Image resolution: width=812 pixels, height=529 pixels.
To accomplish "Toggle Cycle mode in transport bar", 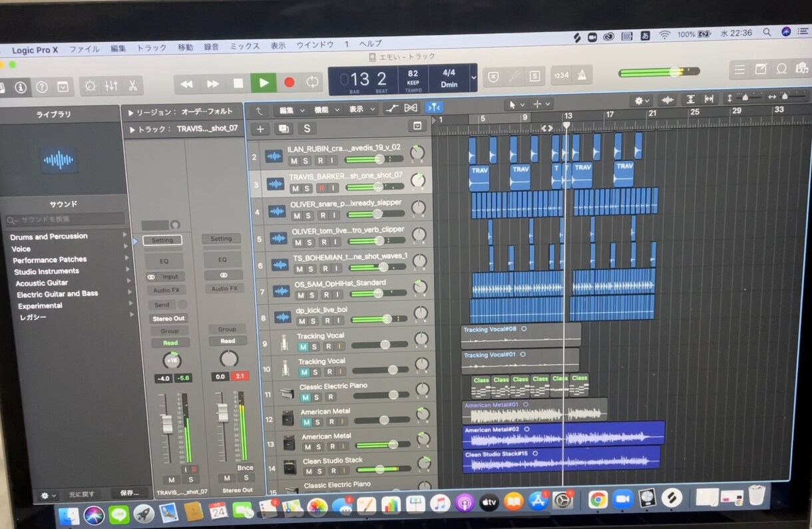I will click(312, 82).
